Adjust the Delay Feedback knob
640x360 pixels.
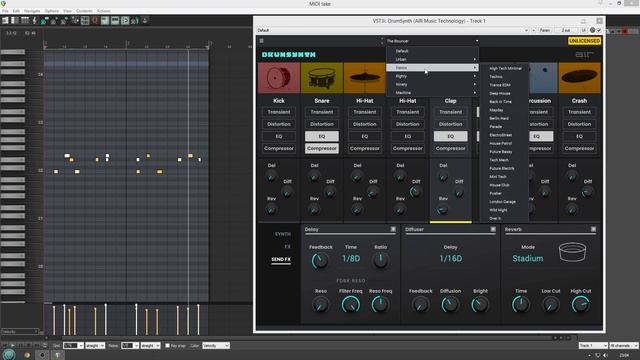[x=320, y=260]
